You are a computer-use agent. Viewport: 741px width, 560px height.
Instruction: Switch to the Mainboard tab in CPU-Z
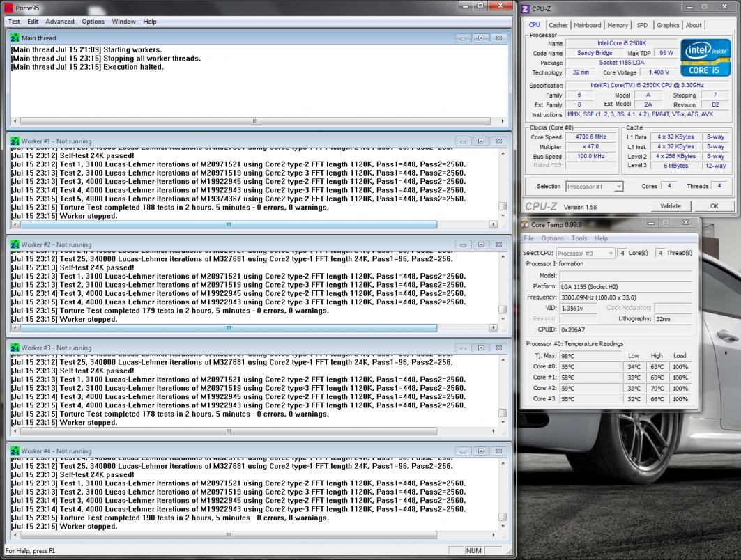point(588,25)
